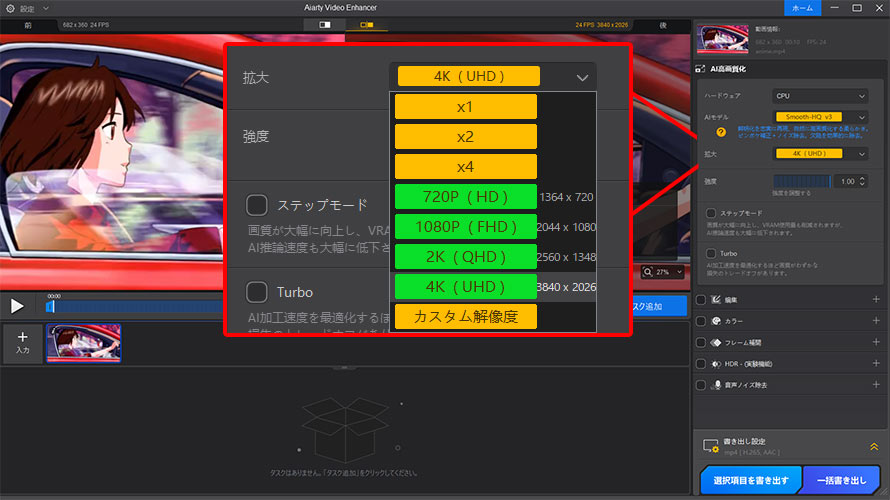This screenshot has height=500, width=890.
Task: Toggle the enlarged ステップモード checkbox
Action: 257,205
